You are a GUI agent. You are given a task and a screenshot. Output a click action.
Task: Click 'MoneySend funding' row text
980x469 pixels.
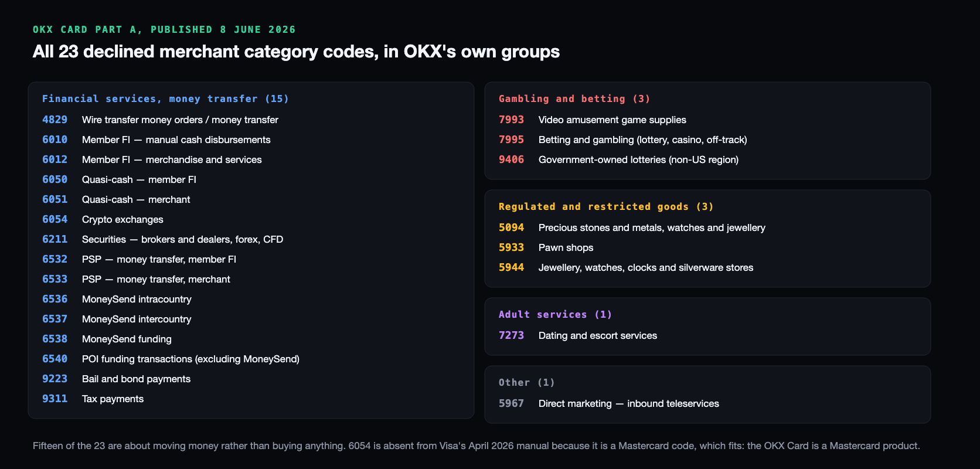point(127,339)
